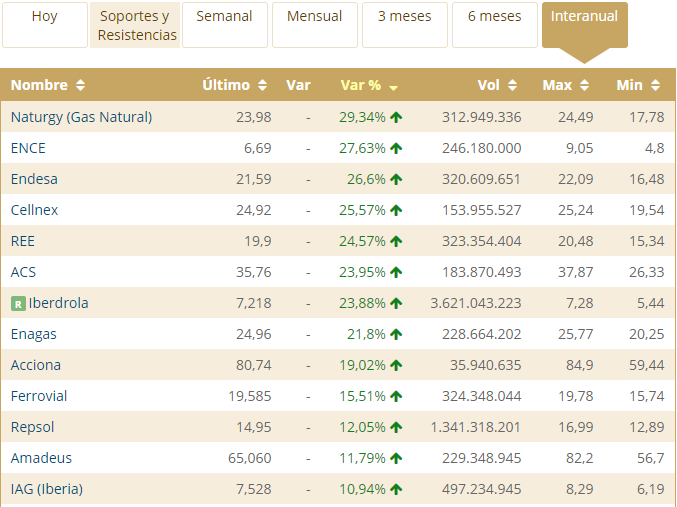This screenshot has width=677, height=507.
Task: Click green up arrow in IAG row
Action: [x=396, y=489]
